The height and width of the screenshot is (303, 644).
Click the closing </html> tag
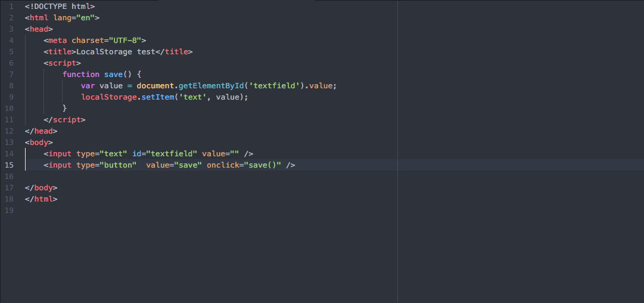coord(41,199)
